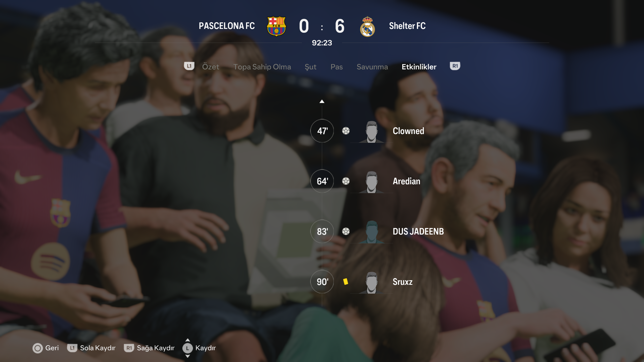Image resolution: width=644 pixels, height=362 pixels.
Task: Click the Shelter FC club crest
Action: pos(368,26)
